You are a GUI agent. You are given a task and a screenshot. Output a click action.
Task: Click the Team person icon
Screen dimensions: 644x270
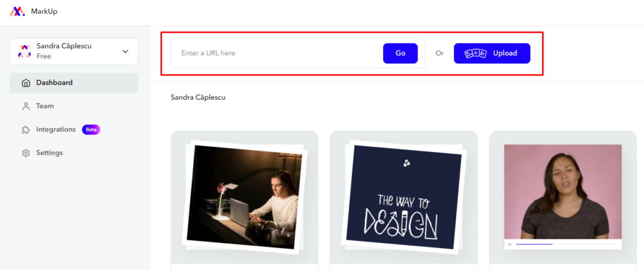point(26,106)
